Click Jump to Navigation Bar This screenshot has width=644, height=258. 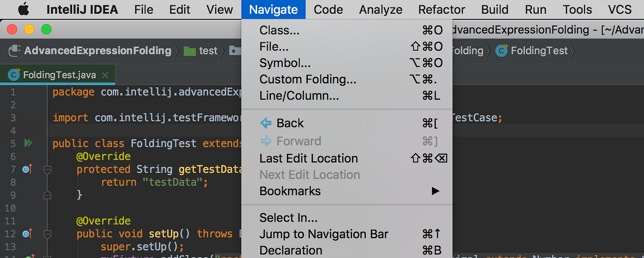point(324,234)
